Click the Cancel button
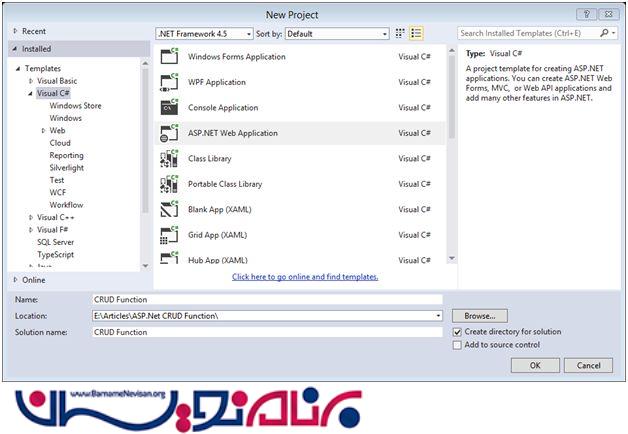628x434 pixels. tap(588, 365)
